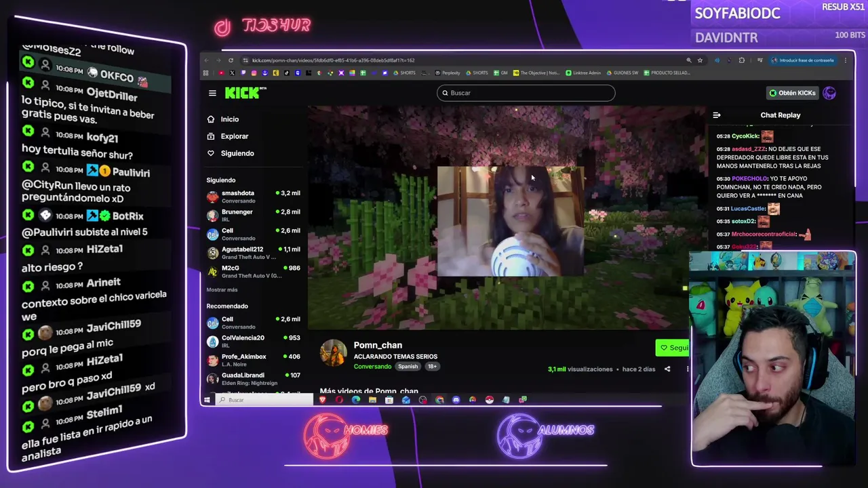Open the Perplexity bookmark
This screenshot has width=868, height=488.
pyautogui.click(x=448, y=73)
